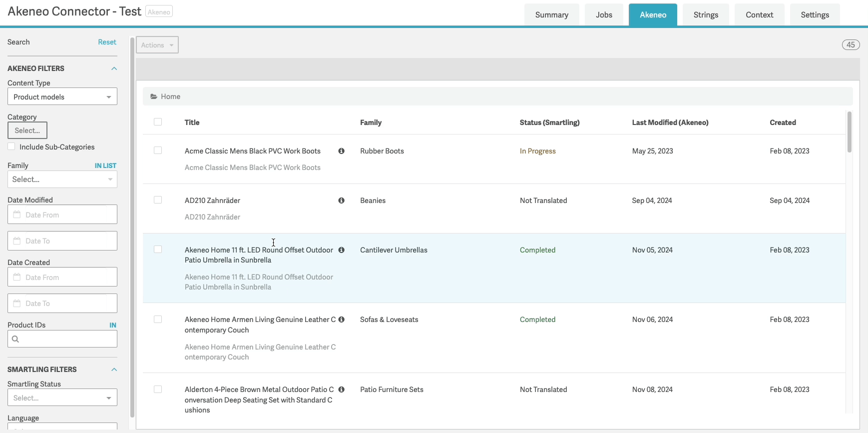Sort by Status (Smartling) column header
868x433 pixels.
point(549,122)
